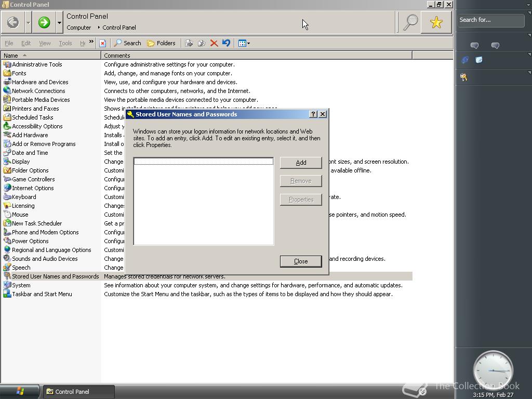Click the Start button on the taskbar

coord(20,392)
